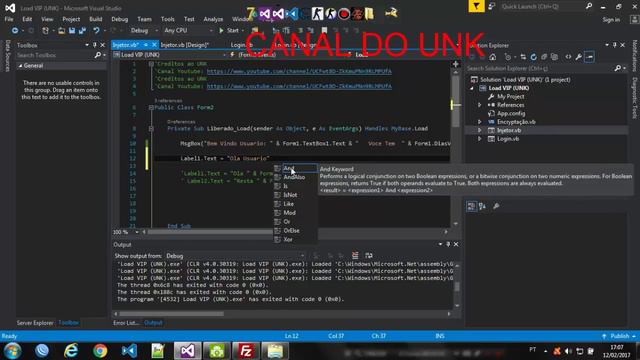Image resolution: width=640 pixels, height=360 pixels.
Task: Open the 100 % zoom dropdown
Action: coord(126,232)
